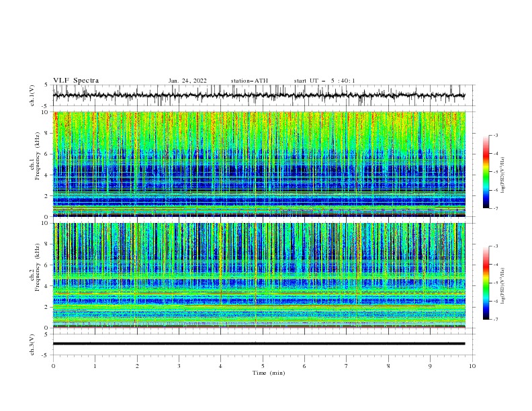Image resolution: width=532 pixels, height=411 pixels.
Task: Click time axis tick label "0"
Action: [x=53, y=366]
